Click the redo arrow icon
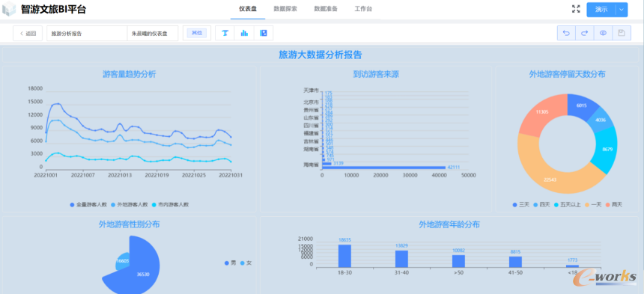 point(584,33)
